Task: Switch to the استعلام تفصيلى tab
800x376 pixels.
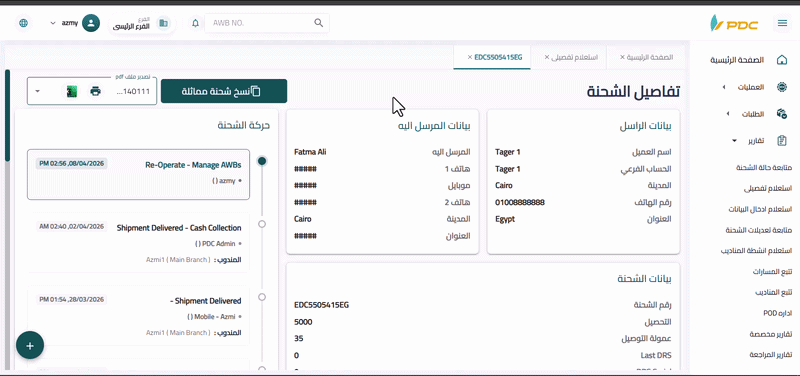Action: 574,57
